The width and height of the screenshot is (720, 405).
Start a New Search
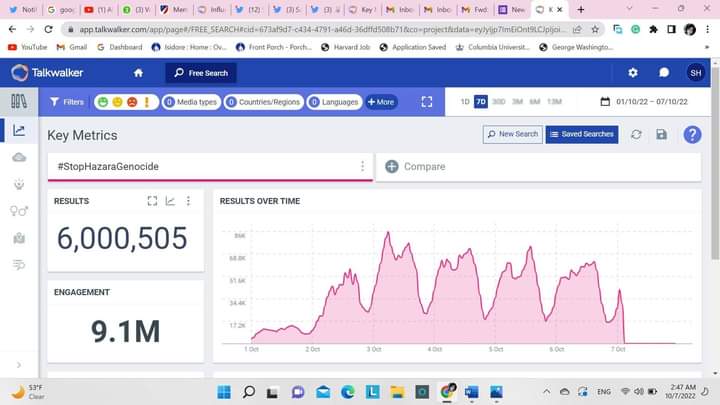[512, 134]
